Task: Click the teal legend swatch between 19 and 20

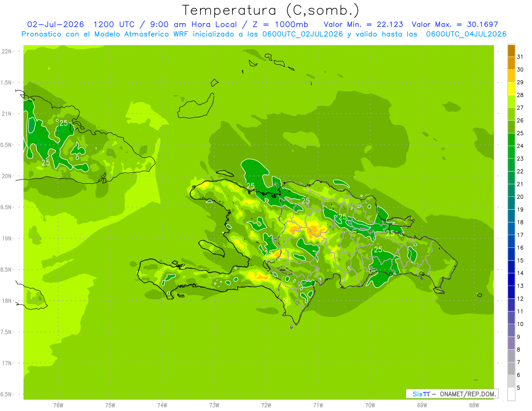Action: (511, 203)
